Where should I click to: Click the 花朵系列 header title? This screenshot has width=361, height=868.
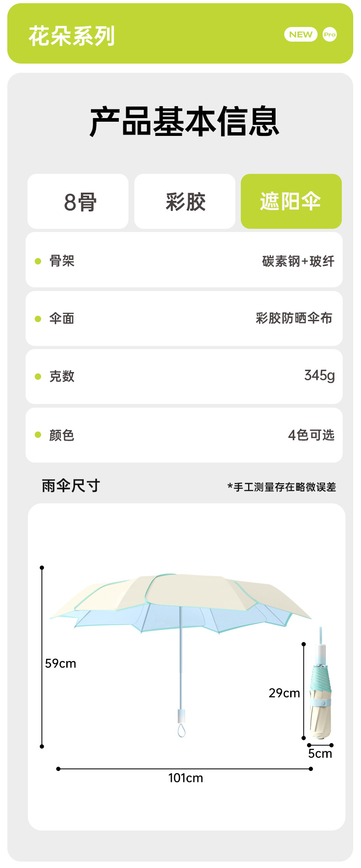[x=72, y=36]
